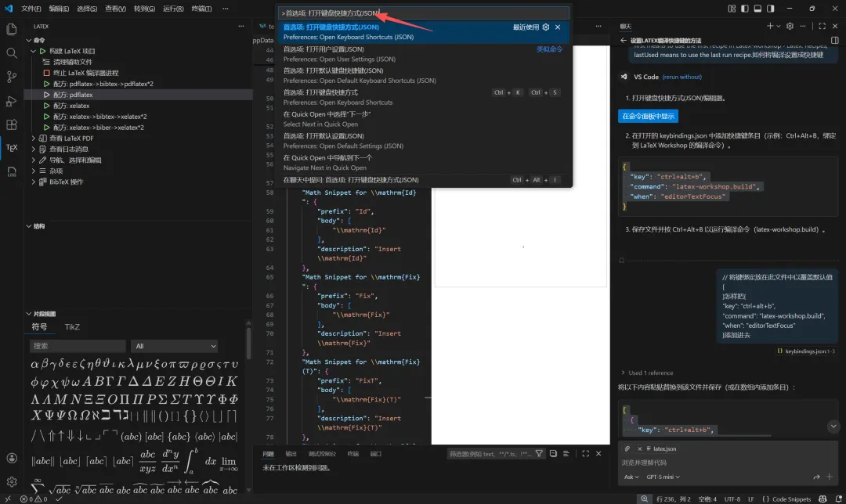The width and height of the screenshot is (846, 504).
Task: Maximize the bottom panel
Action: coord(585,454)
